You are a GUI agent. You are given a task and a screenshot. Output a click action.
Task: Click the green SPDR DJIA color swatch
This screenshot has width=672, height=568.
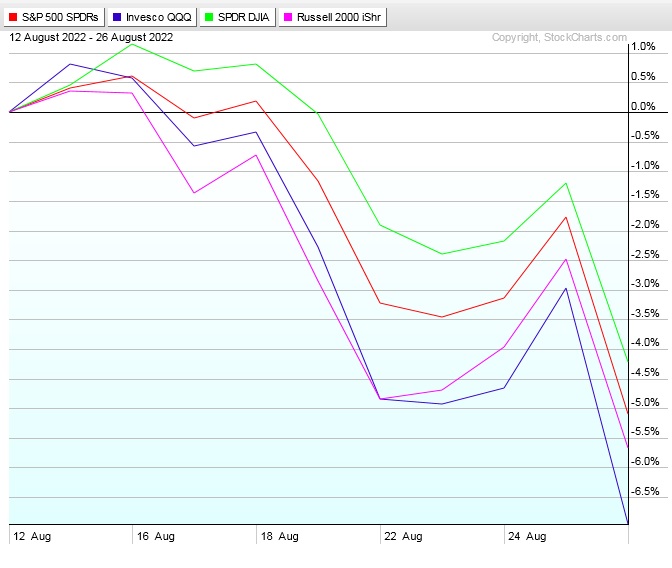(209, 17)
